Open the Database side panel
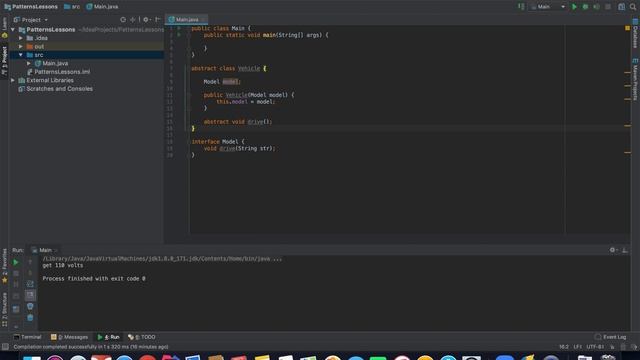Image resolution: width=640 pixels, height=360 pixels. coord(636,34)
